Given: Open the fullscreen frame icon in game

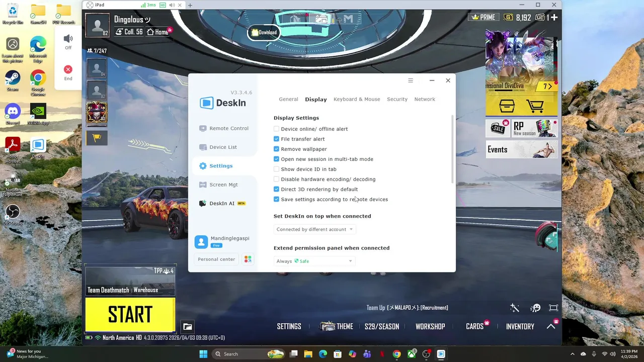Looking at the screenshot, I should [553, 308].
